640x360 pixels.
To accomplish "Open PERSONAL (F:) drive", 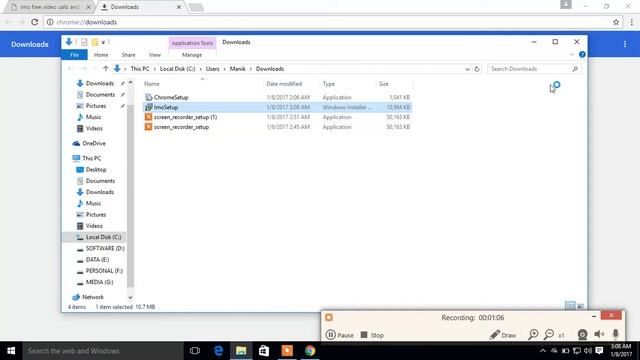I will click(104, 271).
